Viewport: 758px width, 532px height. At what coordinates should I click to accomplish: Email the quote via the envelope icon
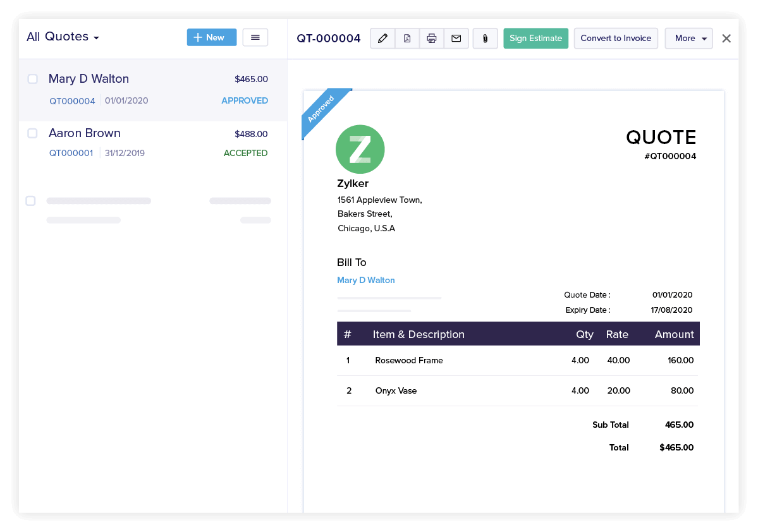[456, 39]
